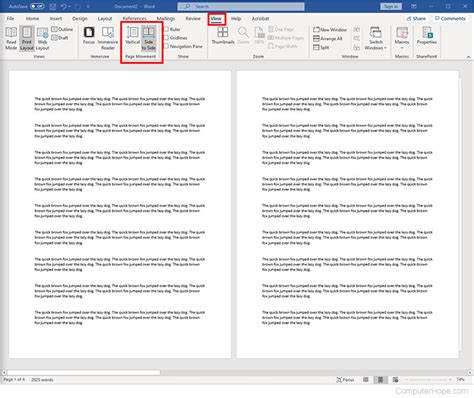Switch to Draft view
The width and height of the screenshot is (474, 398).
(x=60, y=38)
